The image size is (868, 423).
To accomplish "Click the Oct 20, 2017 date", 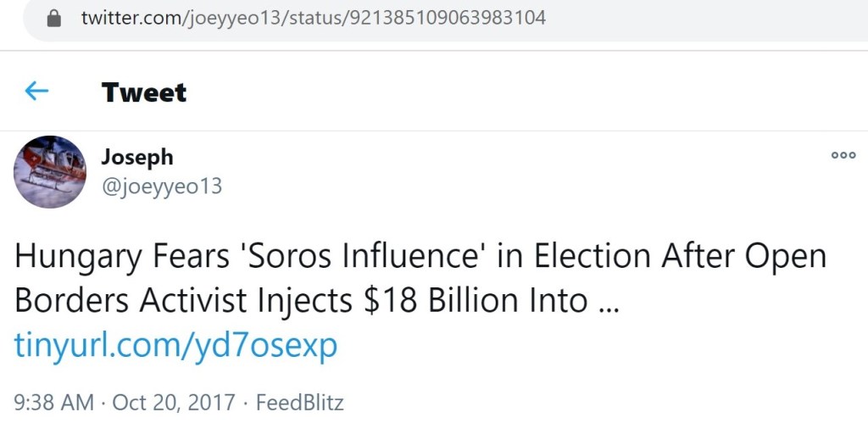I will [175, 402].
